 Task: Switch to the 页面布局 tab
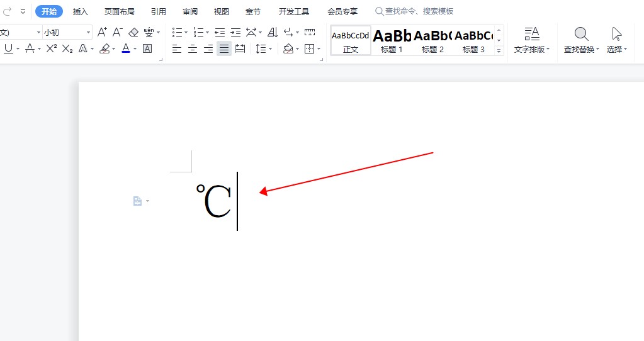click(x=119, y=11)
